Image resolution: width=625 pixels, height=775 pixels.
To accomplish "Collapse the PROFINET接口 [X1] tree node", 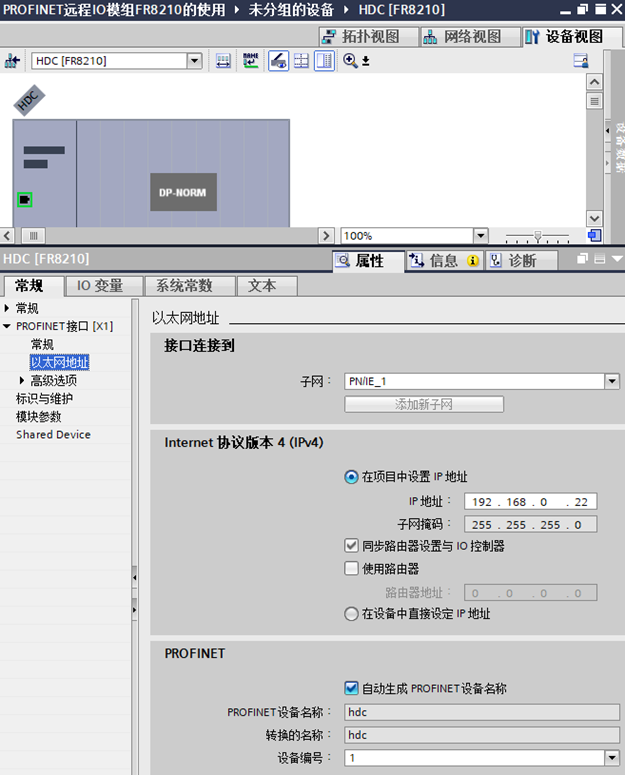I will pyautogui.click(x=6, y=326).
